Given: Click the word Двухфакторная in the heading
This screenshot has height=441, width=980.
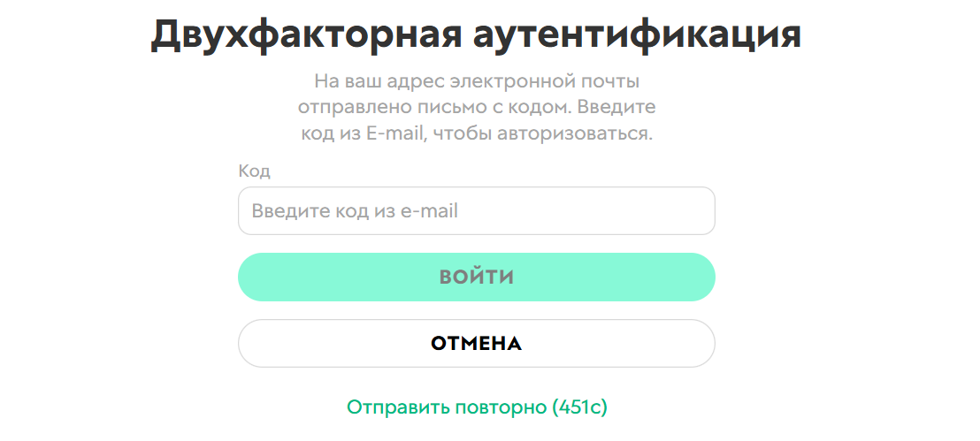Looking at the screenshot, I should [x=305, y=35].
